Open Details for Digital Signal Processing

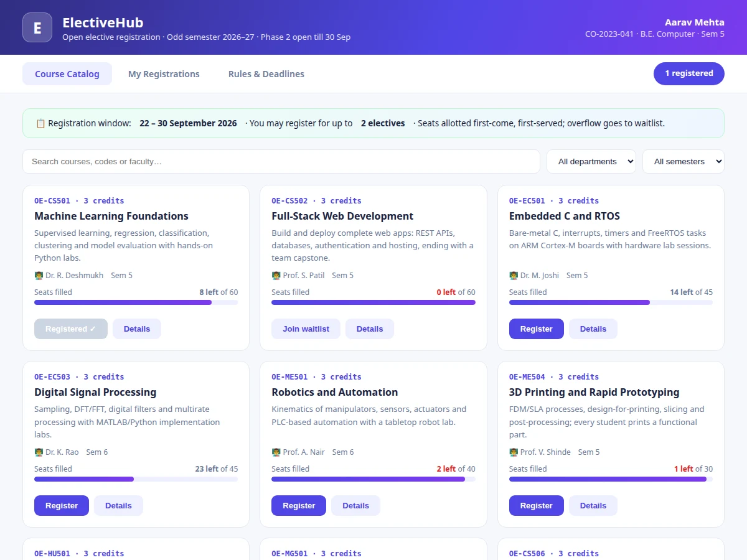click(x=118, y=505)
